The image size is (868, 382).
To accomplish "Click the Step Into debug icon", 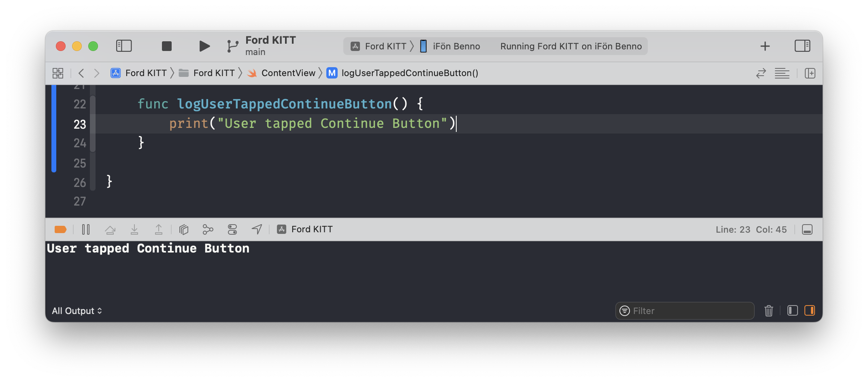I will 134,230.
